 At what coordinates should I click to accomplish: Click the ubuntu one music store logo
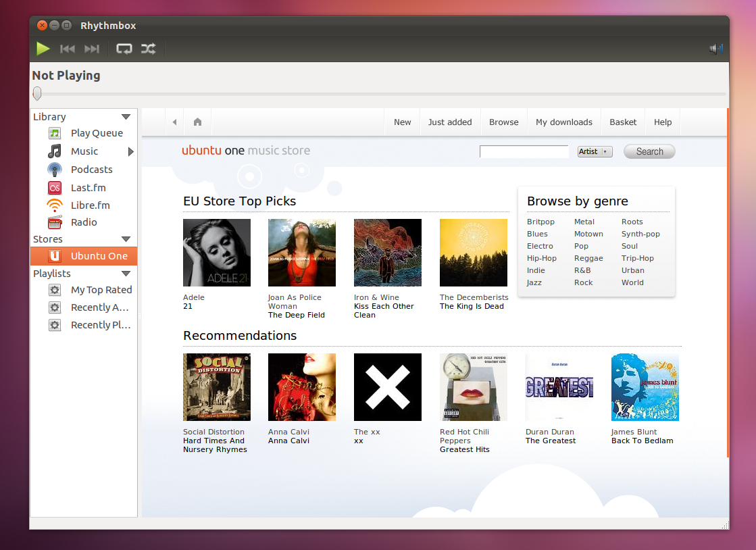coord(246,151)
